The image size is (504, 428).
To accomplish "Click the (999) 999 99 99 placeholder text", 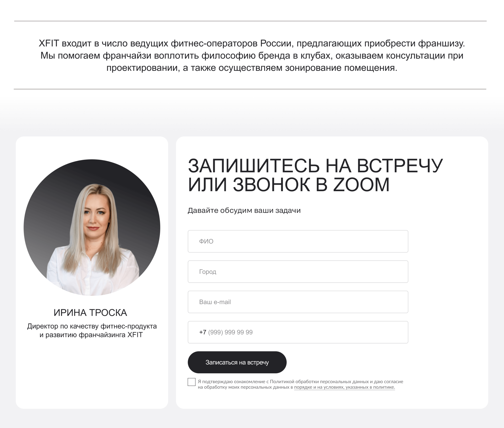I will (230, 332).
